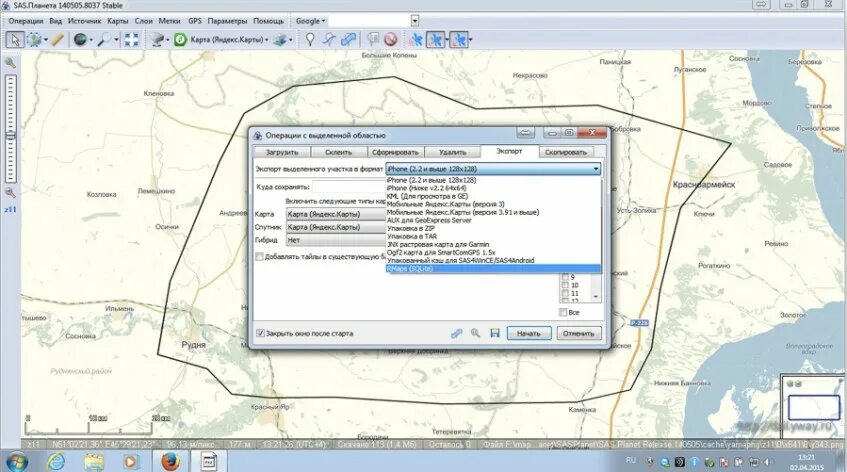Check zoom level 11 box

[x=565, y=293]
